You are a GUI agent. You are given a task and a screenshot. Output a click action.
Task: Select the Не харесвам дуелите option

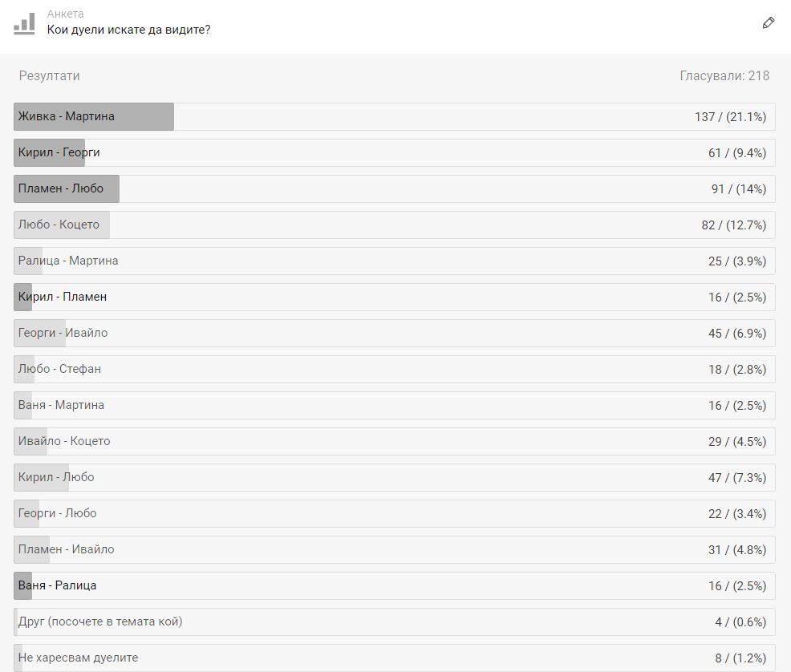(395, 658)
